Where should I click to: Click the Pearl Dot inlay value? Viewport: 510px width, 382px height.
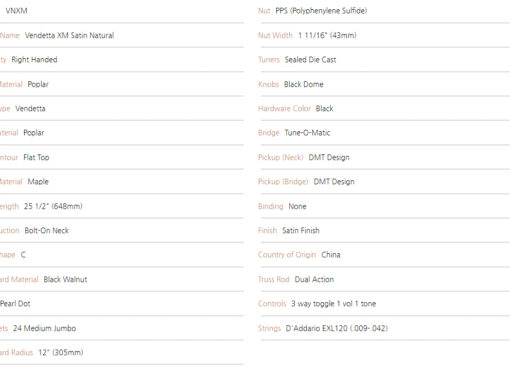click(x=15, y=304)
